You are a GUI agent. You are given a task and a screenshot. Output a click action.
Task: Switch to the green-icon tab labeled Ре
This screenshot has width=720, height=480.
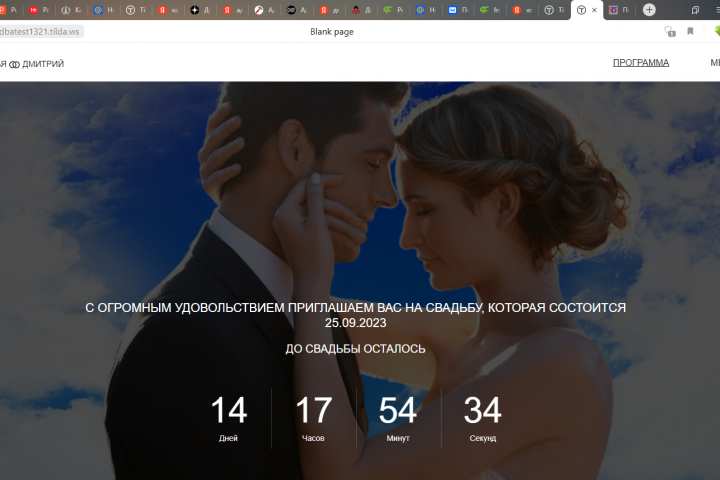coord(393,10)
